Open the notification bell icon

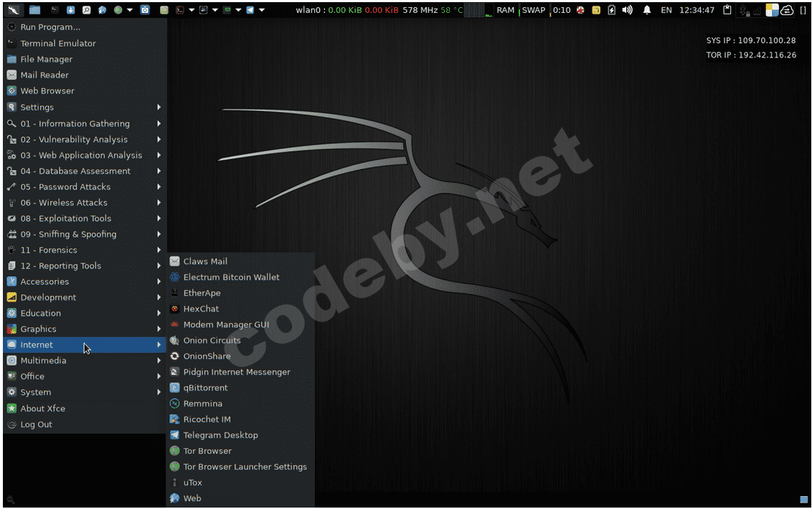click(647, 10)
